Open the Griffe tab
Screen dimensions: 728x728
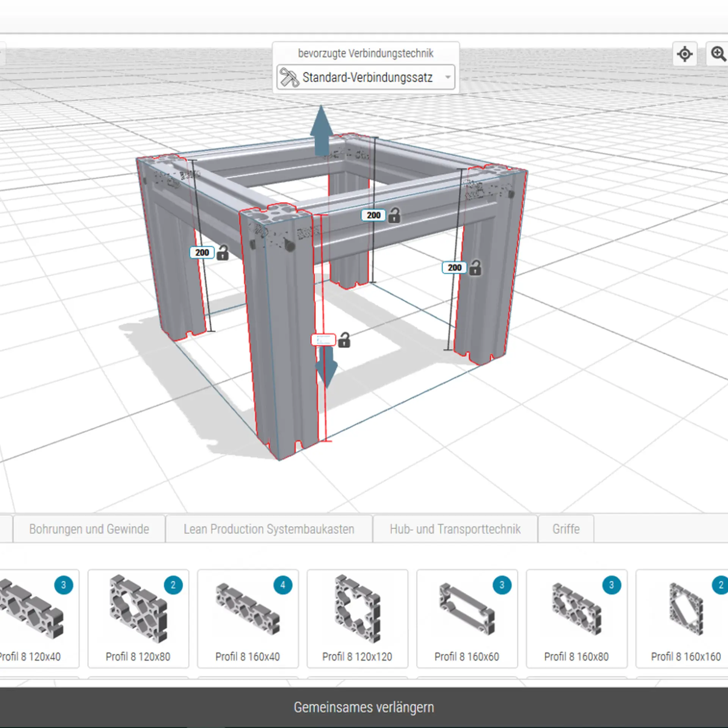[566, 529]
